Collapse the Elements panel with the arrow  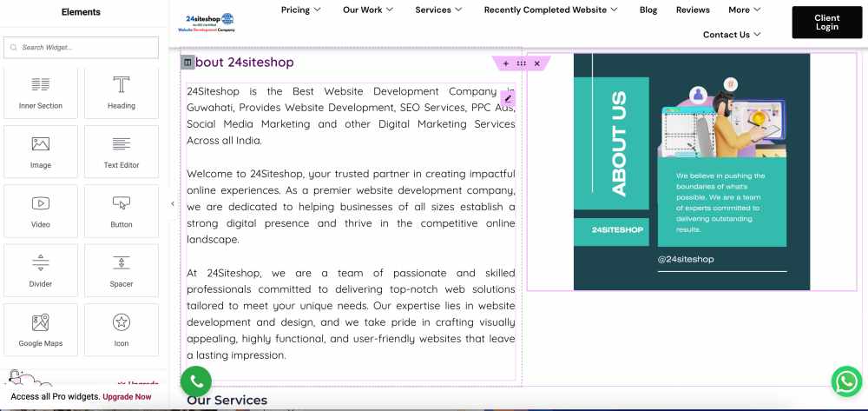coord(172,203)
